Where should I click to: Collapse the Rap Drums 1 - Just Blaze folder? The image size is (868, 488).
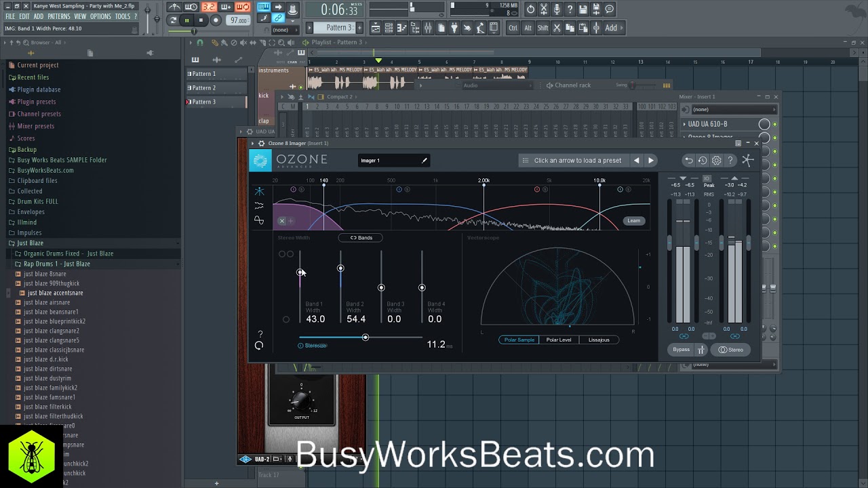tap(57, 264)
